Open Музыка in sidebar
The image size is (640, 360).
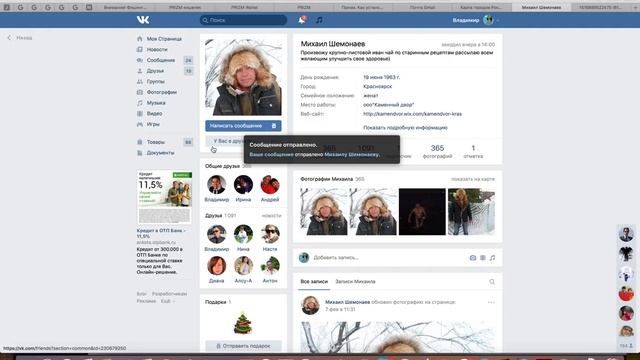(x=156, y=103)
